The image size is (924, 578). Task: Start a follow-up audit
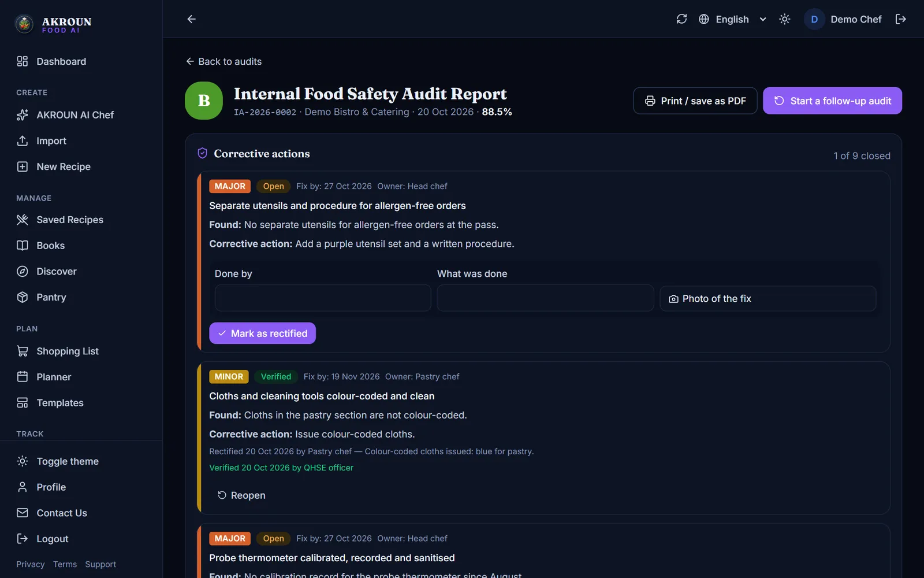[x=832, y=101]
